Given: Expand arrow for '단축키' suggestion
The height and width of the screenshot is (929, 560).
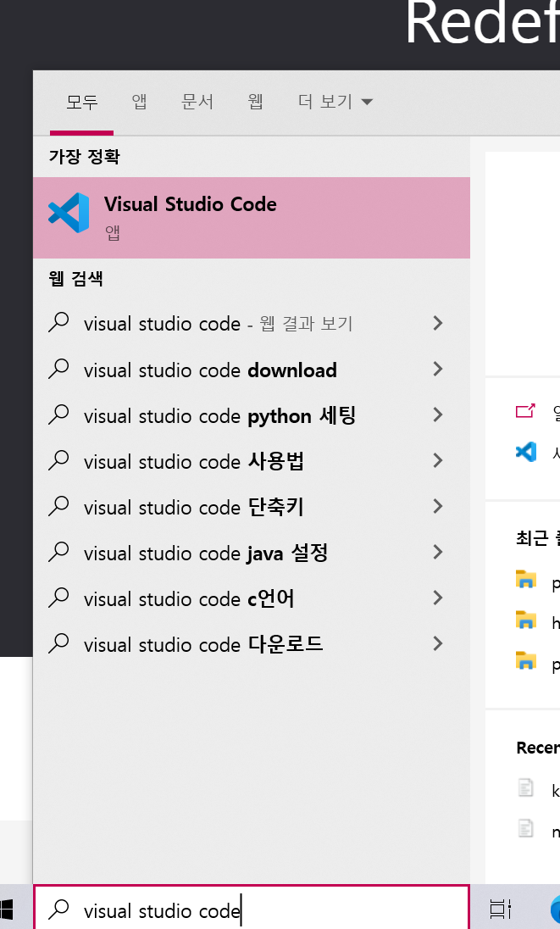Looking at the screenshot, I should point(438,507).
